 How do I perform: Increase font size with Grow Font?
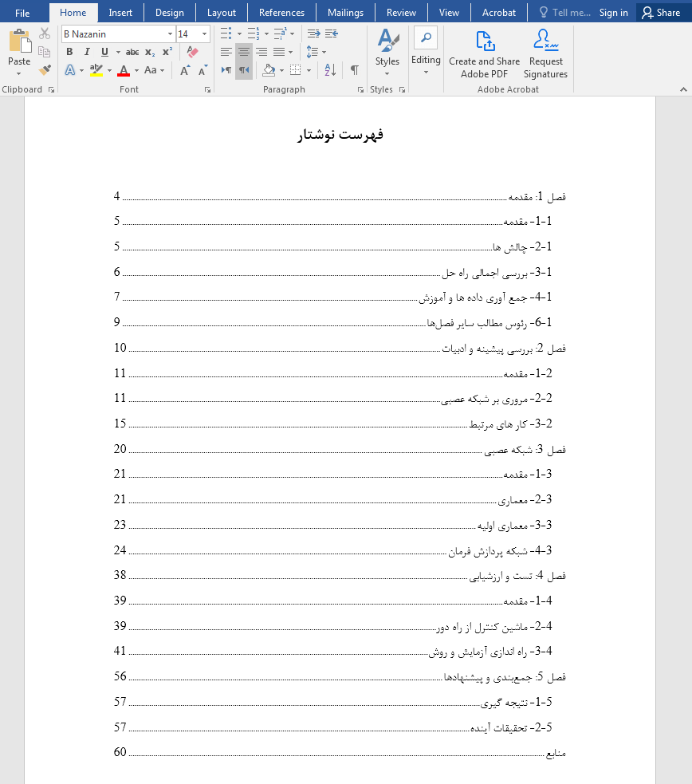185,70
